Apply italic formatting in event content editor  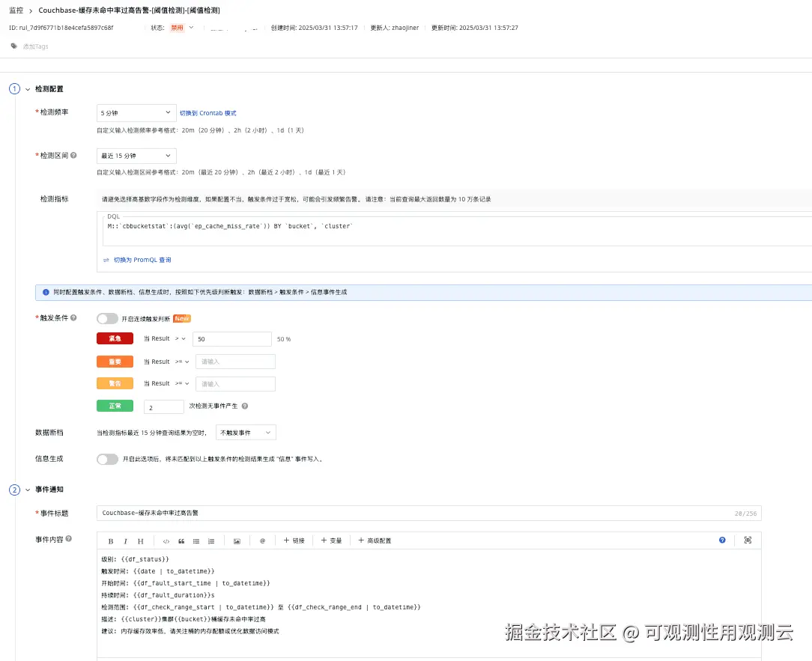[x=125, y=541]
